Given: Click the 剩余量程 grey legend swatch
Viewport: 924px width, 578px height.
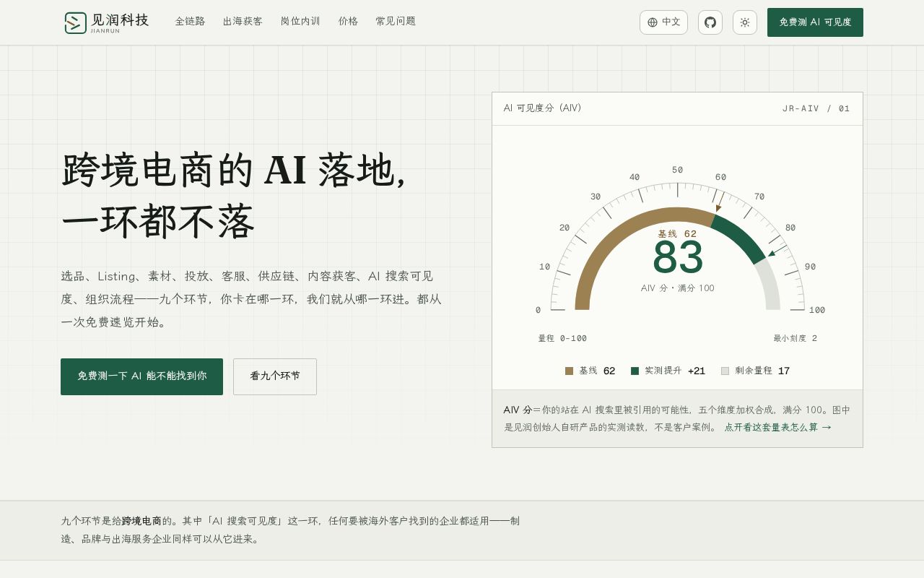Looking at the screenshot, I should [725, 371].
